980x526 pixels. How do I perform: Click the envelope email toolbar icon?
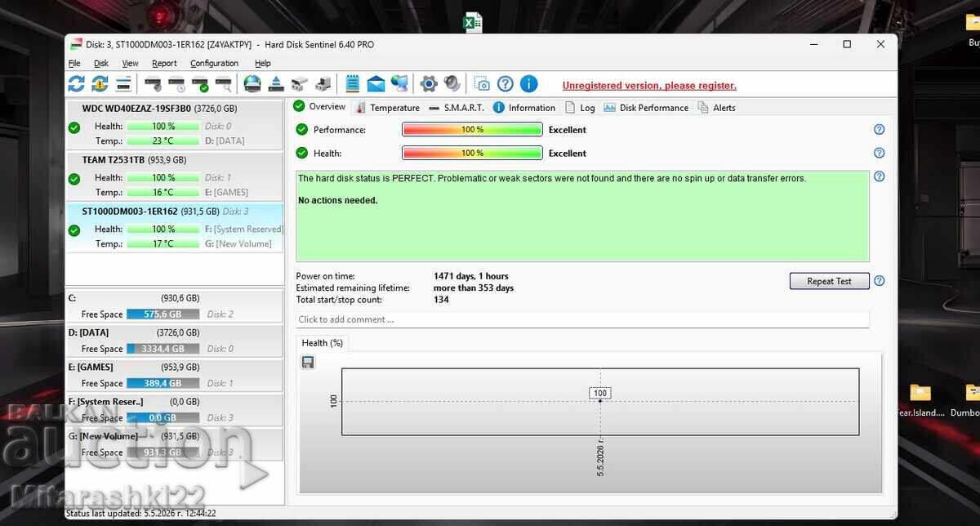[376, 83]
